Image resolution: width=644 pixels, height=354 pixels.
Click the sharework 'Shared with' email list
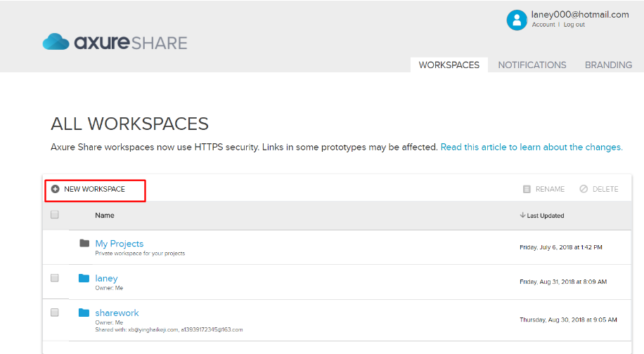point(169,329)
